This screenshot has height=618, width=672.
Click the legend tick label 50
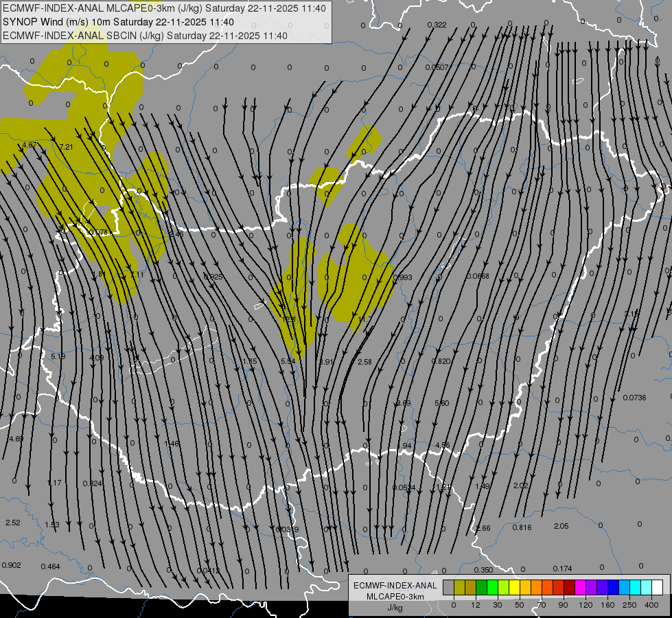click(x=520, y=605)
